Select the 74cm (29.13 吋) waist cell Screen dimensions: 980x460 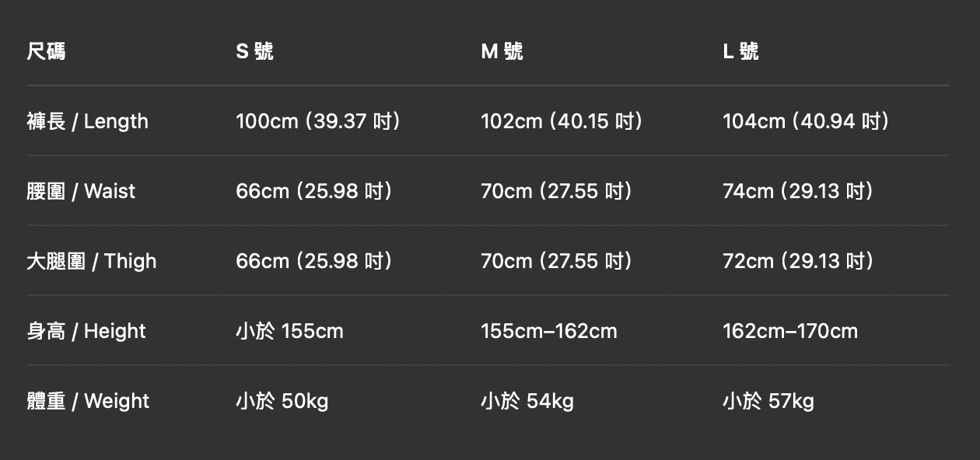click(x=798, y=191)
